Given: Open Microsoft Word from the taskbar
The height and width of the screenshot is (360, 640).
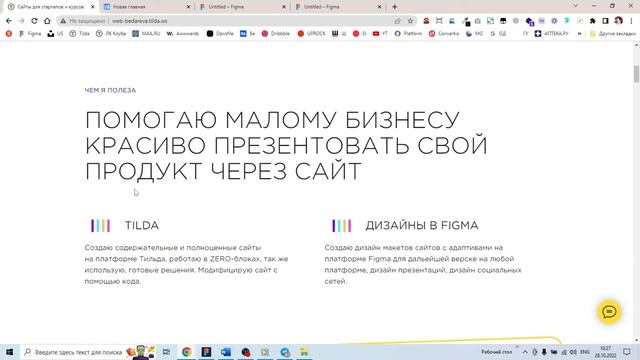Looking at the screenshot, I should click(x=226, y=352).
